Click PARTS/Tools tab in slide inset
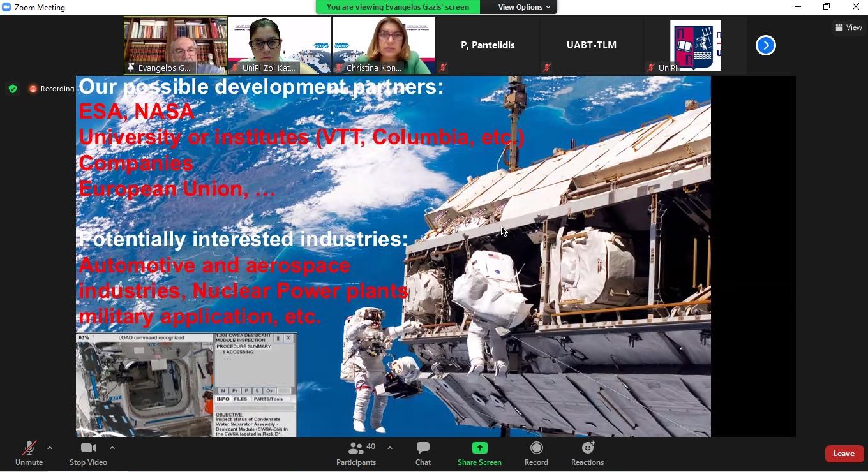The width and height of the screenshot is (868, 472). point(268,399)
